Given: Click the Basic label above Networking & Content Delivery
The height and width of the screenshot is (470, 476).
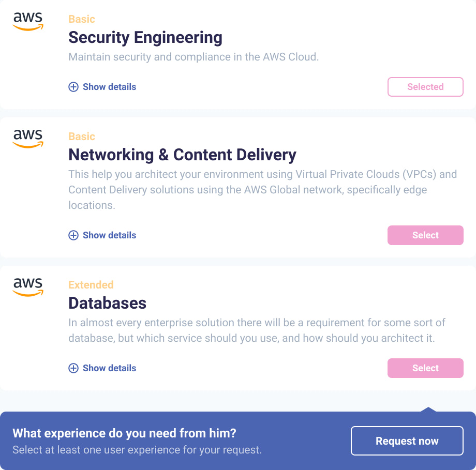Looking at the screenshot, I should coord(82,137).
